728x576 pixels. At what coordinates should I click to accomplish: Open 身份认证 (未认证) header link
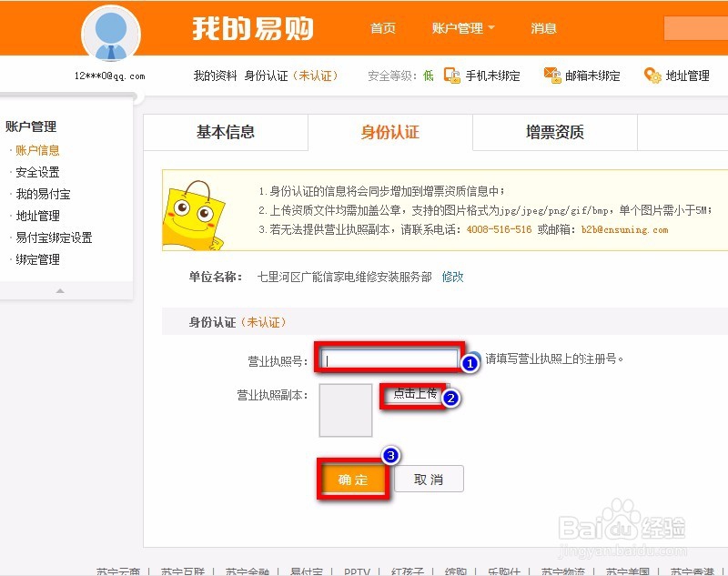click(291, 76)
